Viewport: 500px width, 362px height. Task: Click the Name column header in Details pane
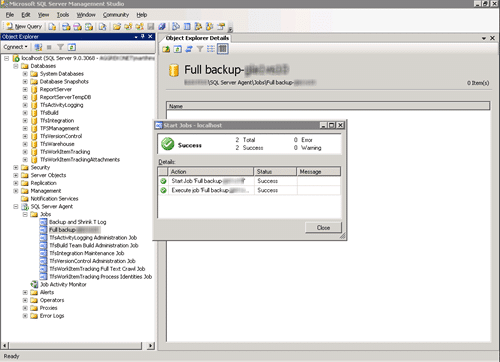pyautogui.click(x=328, y=106)
